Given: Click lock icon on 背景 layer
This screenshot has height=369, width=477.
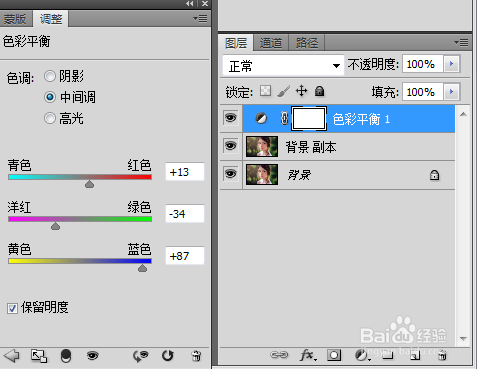Looking at the screenshot, I should [x=434, y=175].
